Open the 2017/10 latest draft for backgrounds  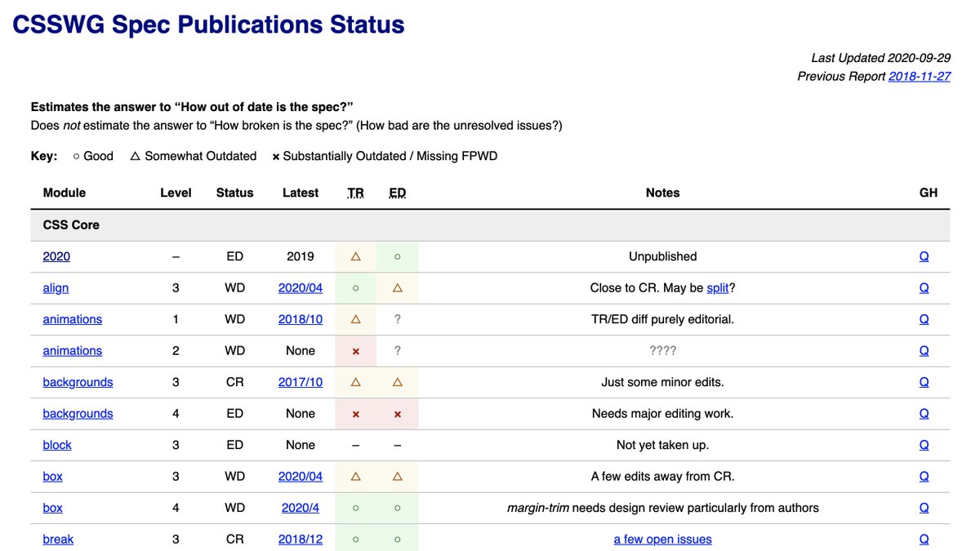pos(301,381)
